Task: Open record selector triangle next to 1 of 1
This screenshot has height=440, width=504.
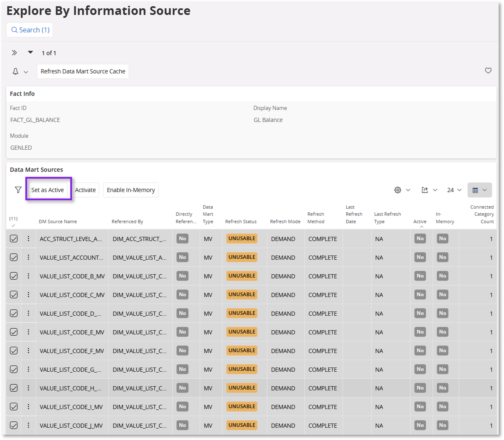Action: point(30,52)
